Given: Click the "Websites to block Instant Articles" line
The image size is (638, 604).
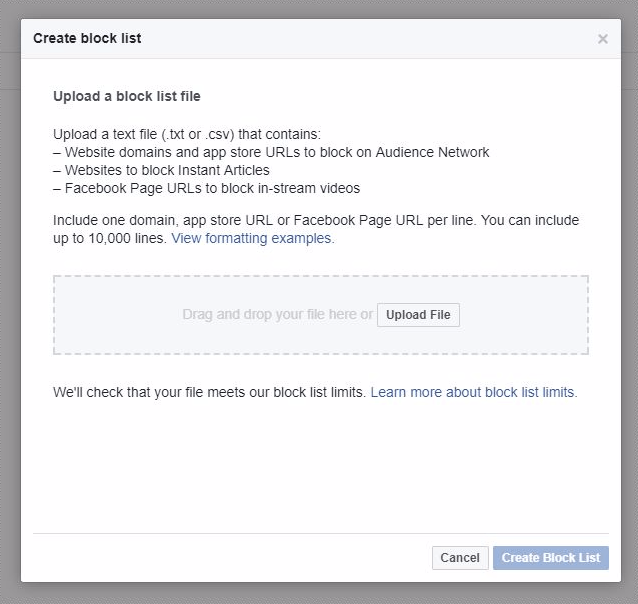Looking at the screenshot, I should (x=161, y=170).
